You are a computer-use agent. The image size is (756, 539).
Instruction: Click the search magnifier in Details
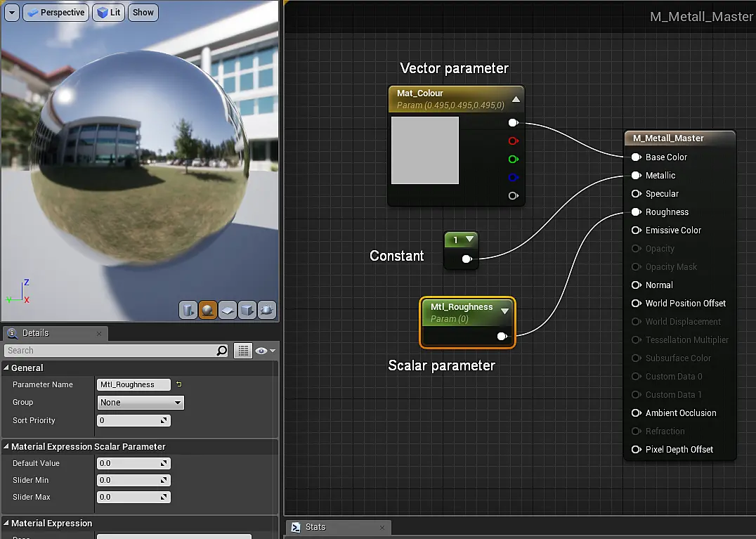222,351
